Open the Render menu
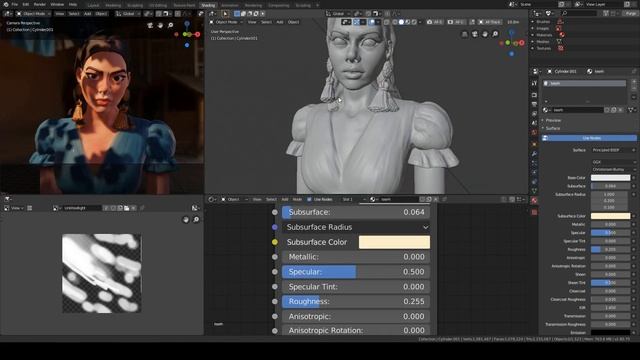Screen dimensions: 640x360 (40, 4)
